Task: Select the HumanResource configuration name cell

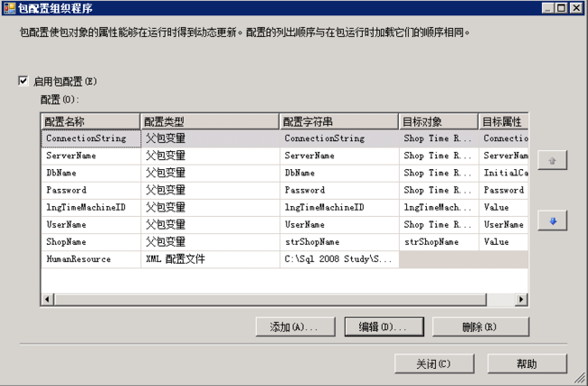Action: pos(90,259)
